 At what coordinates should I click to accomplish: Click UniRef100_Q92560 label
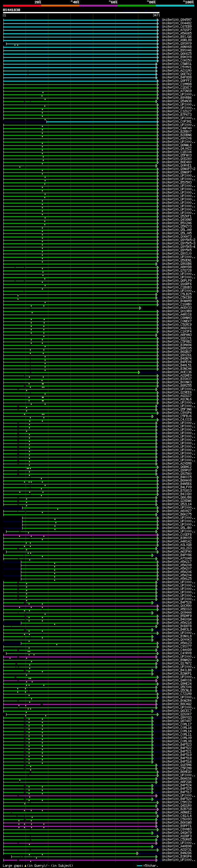(177, 474)
